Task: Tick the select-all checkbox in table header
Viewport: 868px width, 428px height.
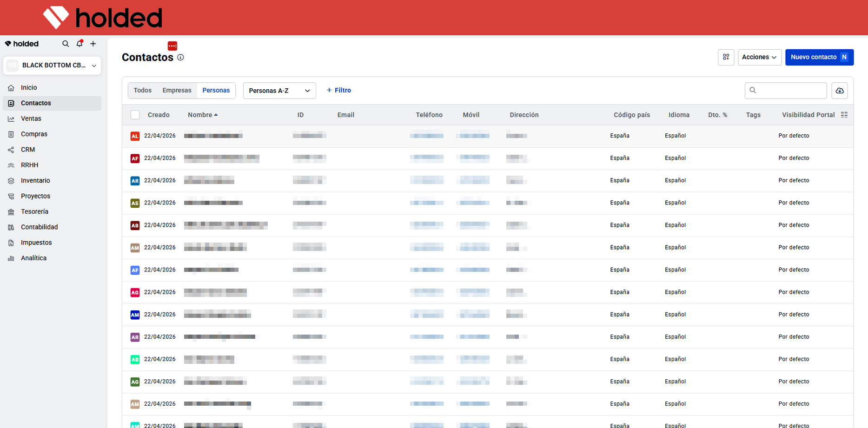Action: [135, 115]
